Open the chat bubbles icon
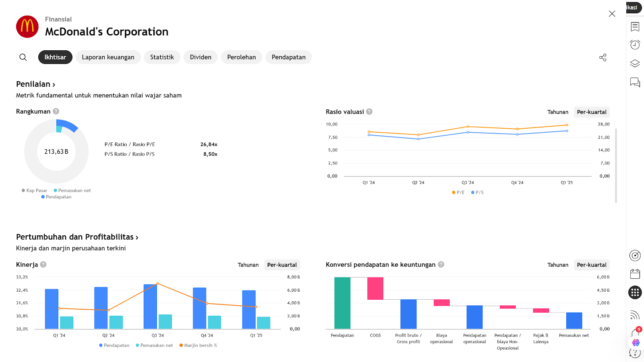The width and height of the screenshot is (644, 362). 635,82
